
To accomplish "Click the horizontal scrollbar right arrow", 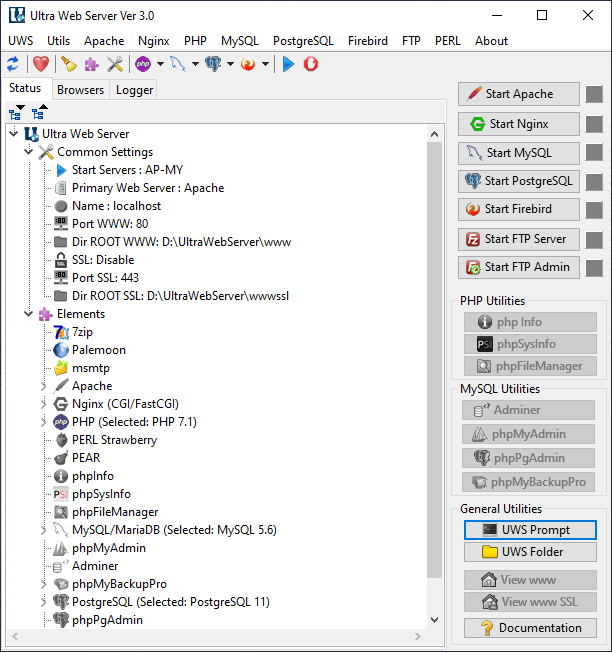I will point(417,637).
